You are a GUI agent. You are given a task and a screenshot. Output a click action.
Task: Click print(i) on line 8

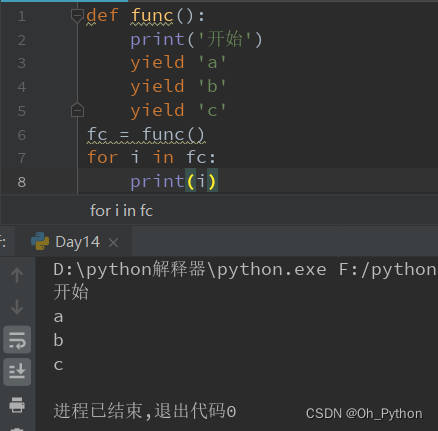(174, 181)
